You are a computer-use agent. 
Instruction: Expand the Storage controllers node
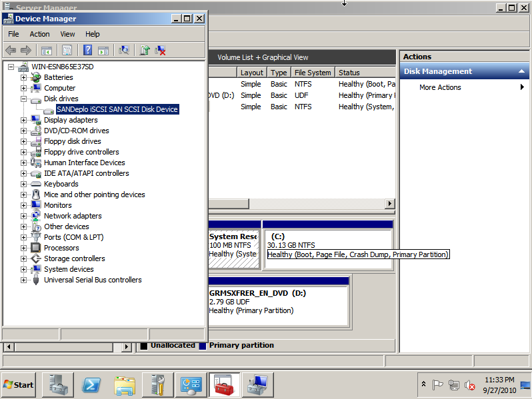[x=23, y=258]
